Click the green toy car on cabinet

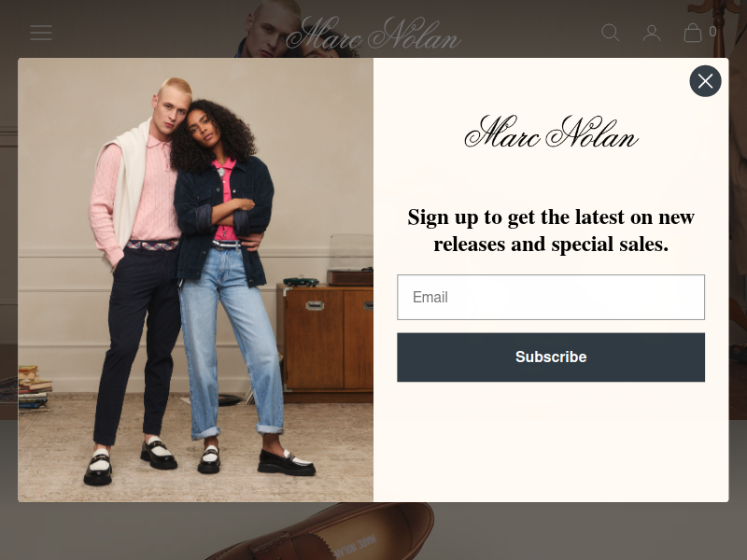(x=301, y=281)
